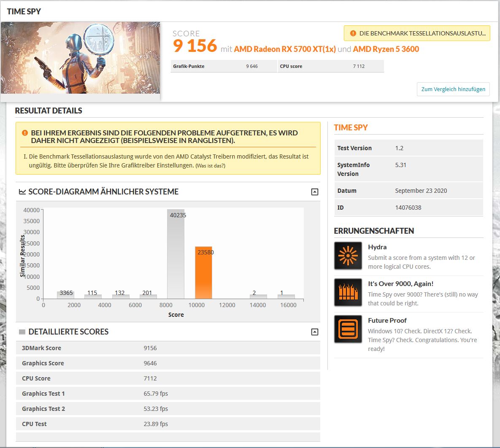Click the CPU score 7 112 cell
The height and width of the screenshot is (448, 500).
click(x=331, y=66)
